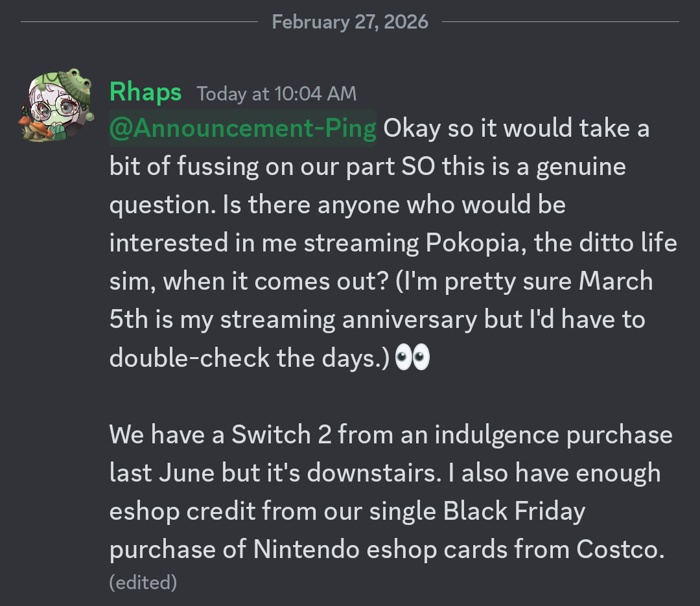Click the 'Switch 2' text
The height and width of the screenshot is (606, 700).
282,434
